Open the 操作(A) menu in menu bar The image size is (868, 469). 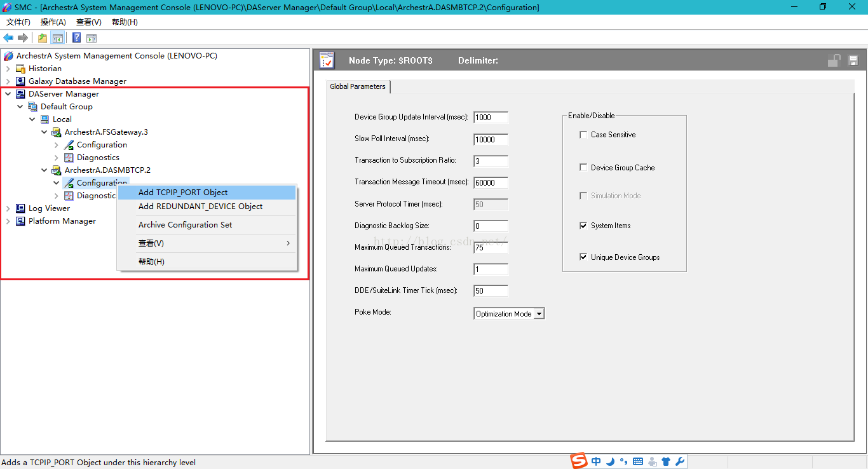[x=53, y=22]
